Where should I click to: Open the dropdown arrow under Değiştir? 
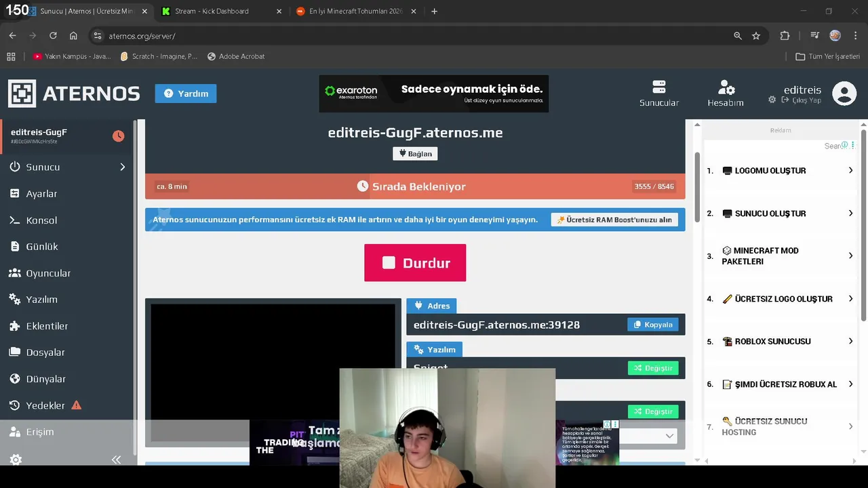point(669,436)
